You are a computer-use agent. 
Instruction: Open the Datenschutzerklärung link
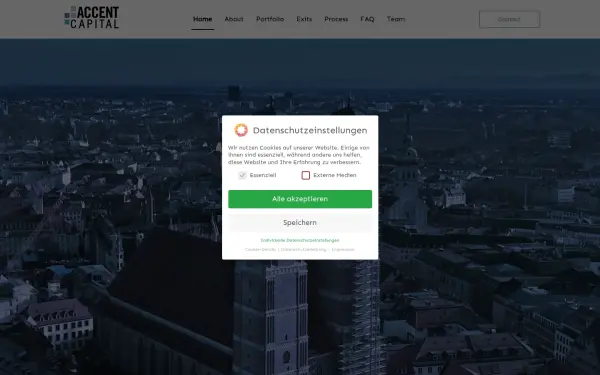303,249
